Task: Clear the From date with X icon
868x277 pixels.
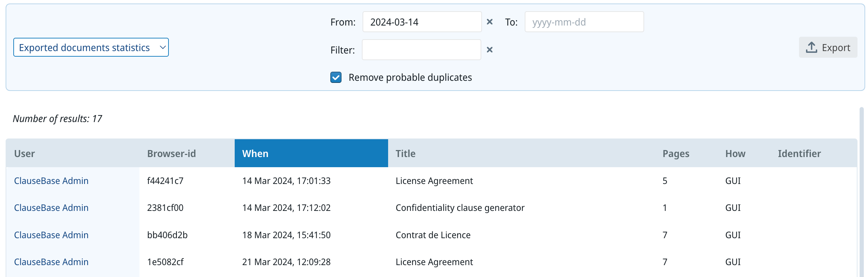Action: (490, 22)
